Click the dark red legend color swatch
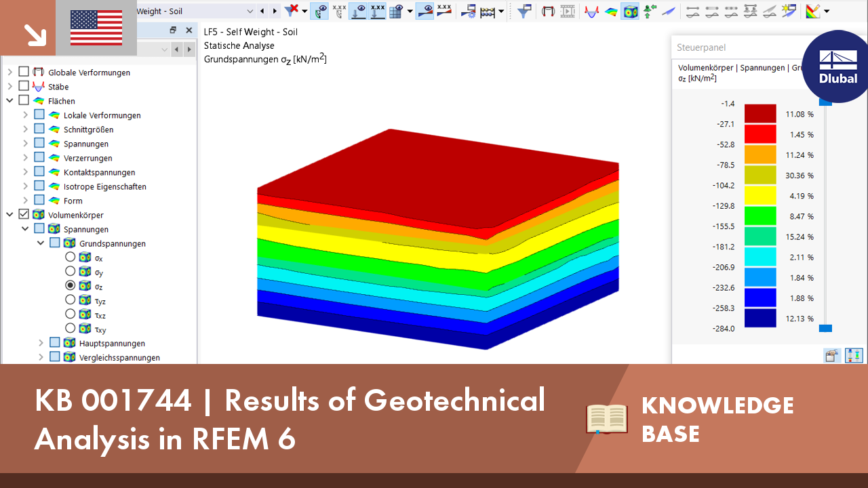Image resolution: width=868 pixels, height=488 pixels. click(x=760, y=113)
